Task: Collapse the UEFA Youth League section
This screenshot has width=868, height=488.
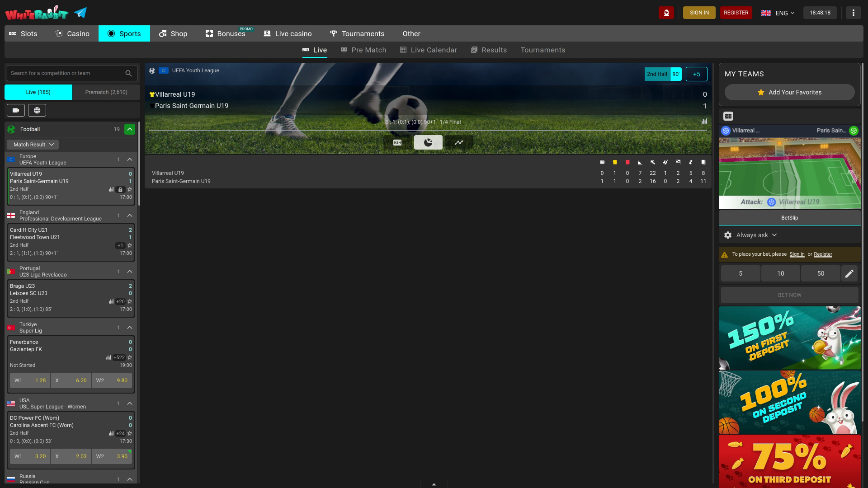Action: 130,159
